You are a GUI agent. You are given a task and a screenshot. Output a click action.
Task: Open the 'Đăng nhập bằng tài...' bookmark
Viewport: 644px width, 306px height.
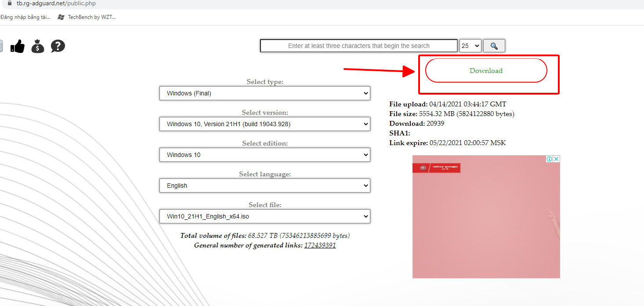coord(25,17)
